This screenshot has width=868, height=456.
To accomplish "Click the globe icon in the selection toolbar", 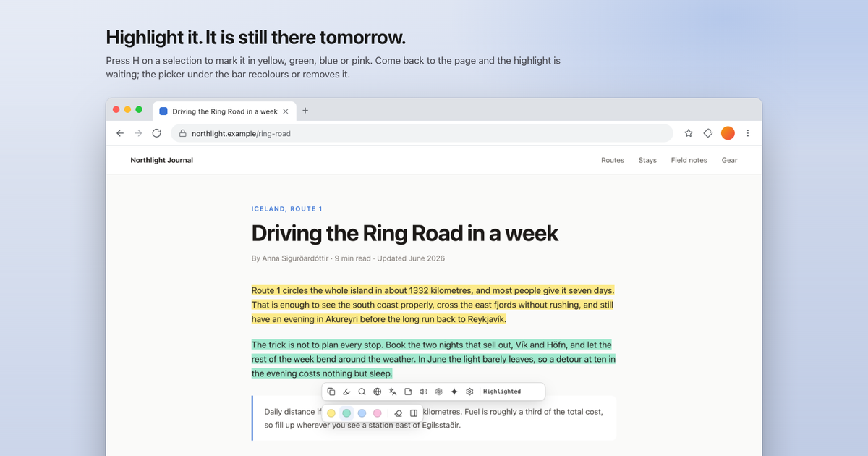I will [x=378, y=392].
